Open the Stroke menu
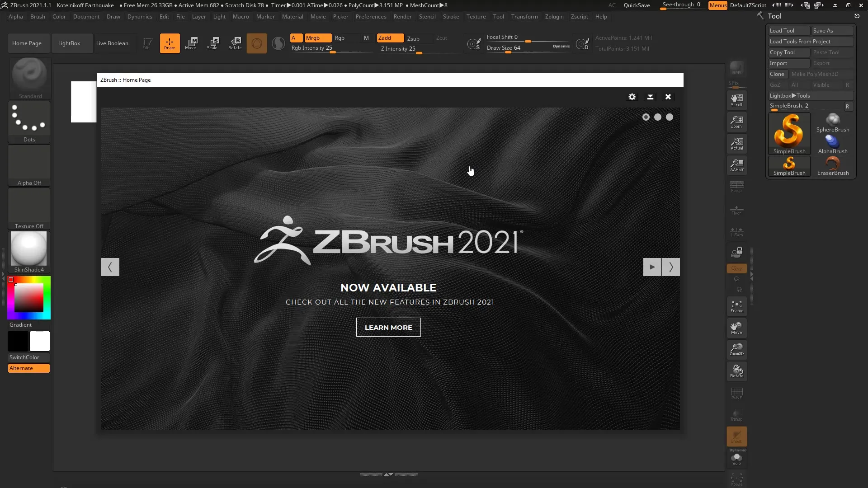This screenshot has height=488, width=868. [x=451, y=17]
